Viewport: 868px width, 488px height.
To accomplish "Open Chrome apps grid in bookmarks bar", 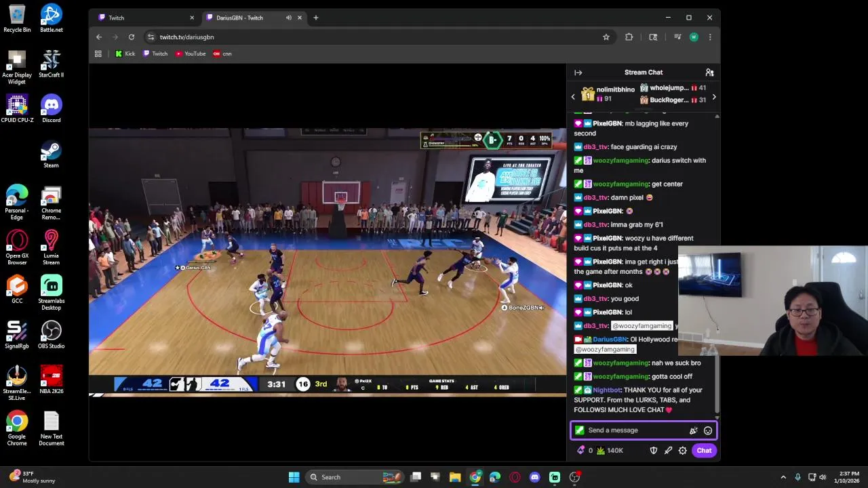I will click(x=98, y=54).
